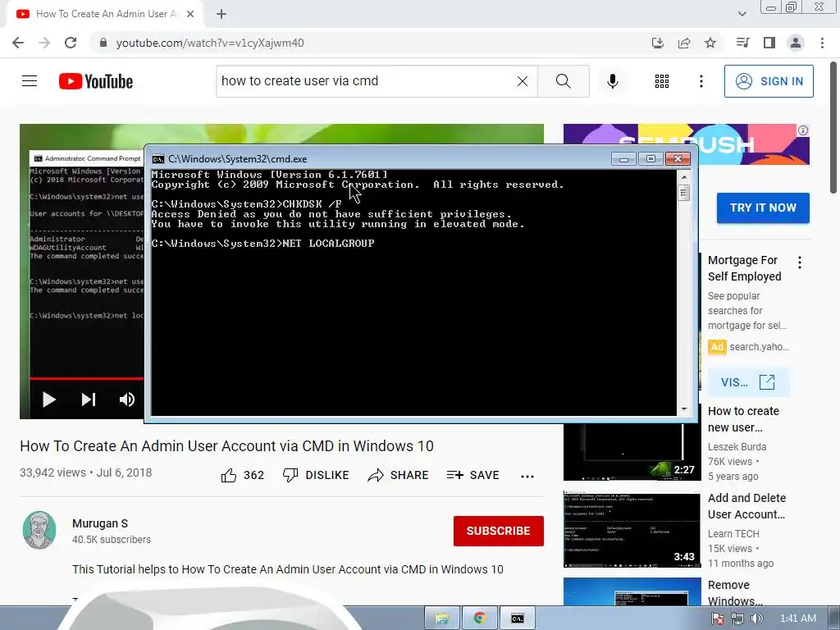Viewport: 840px width, 630px height.
Task: Install app icon in address bar
Action: [658, 43]
